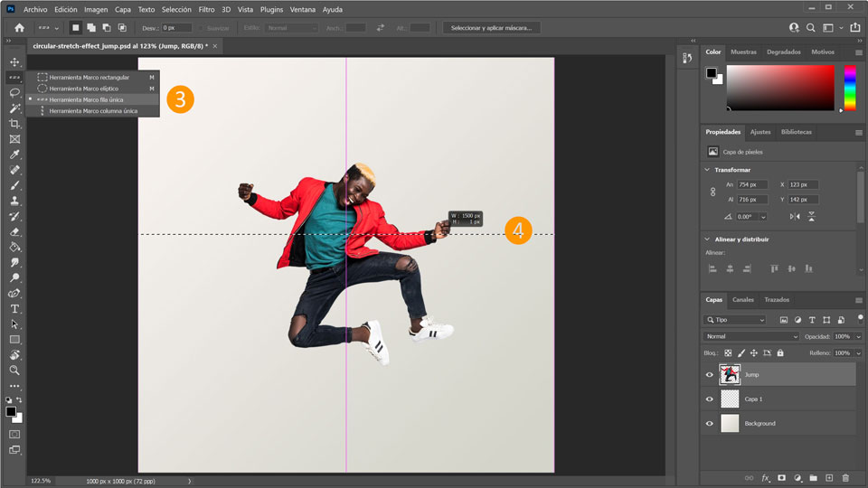
Task: Open the Filtro menu
Action: (206, 9)
